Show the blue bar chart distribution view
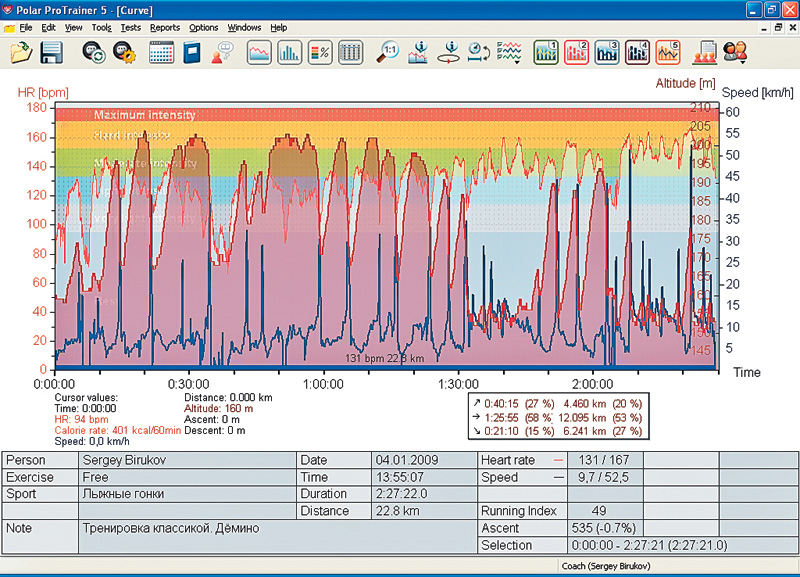The height and width of the screenshot is (577, 800). (x=289, y=53)
